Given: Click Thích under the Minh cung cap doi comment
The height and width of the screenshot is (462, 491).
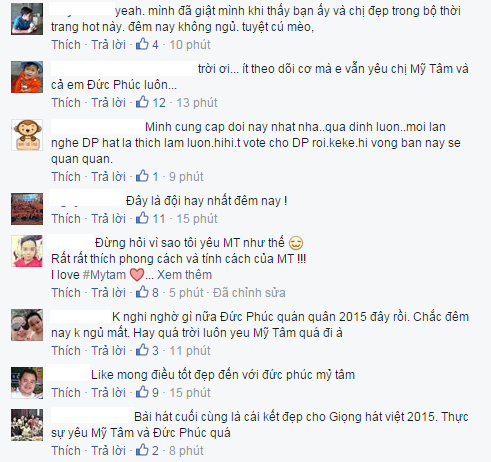Looking at the screenshot, I should coord(66,176).
